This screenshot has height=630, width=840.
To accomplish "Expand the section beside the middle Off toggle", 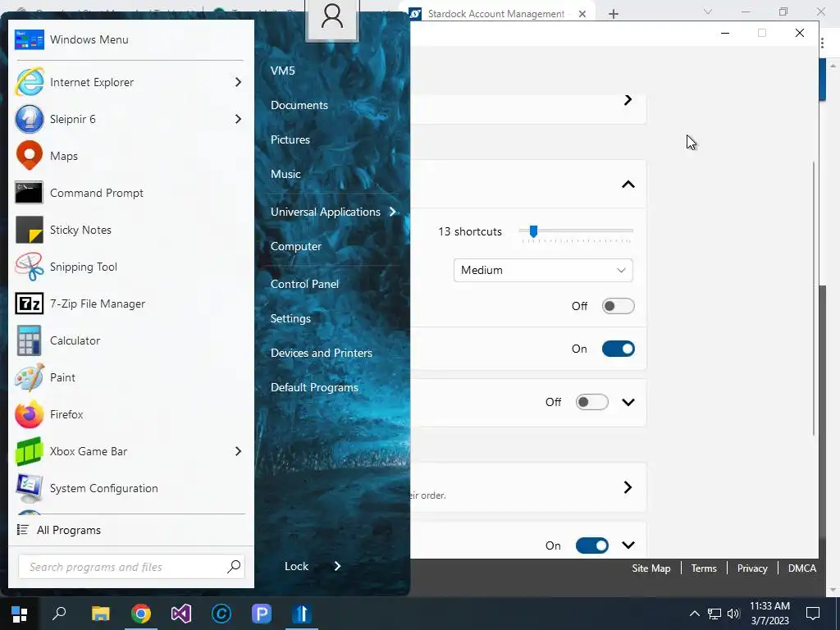I will coord(628,402).
